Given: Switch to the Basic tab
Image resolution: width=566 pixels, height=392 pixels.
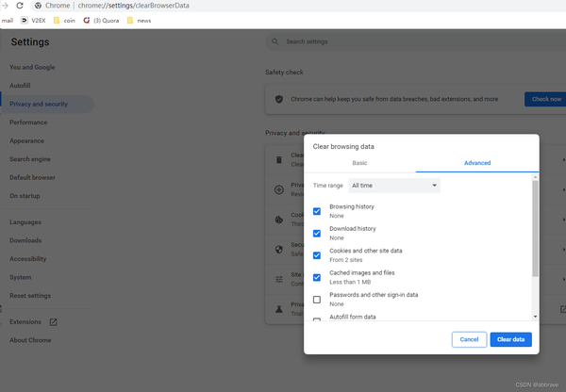Looking at the screenshot, I should [x=359, y=163].
